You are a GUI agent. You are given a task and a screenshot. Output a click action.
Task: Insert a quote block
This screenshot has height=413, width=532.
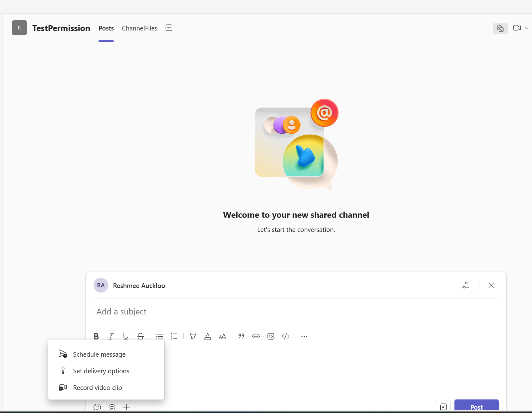[x=241, y=336]
